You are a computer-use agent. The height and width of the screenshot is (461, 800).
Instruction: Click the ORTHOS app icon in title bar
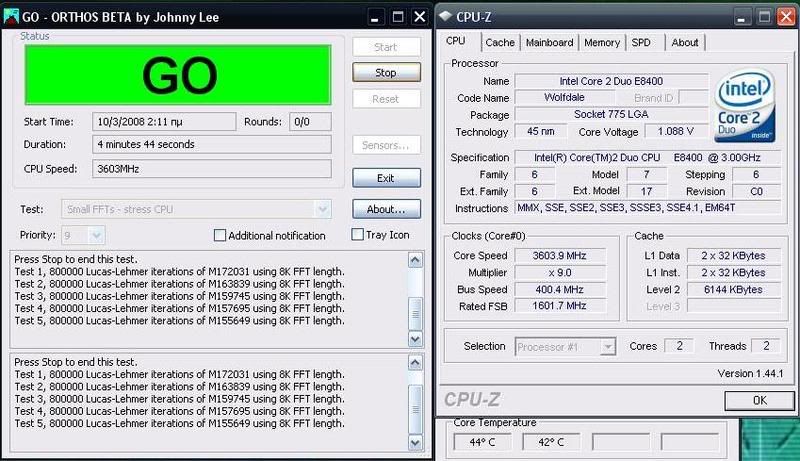[x=10, y=16]
